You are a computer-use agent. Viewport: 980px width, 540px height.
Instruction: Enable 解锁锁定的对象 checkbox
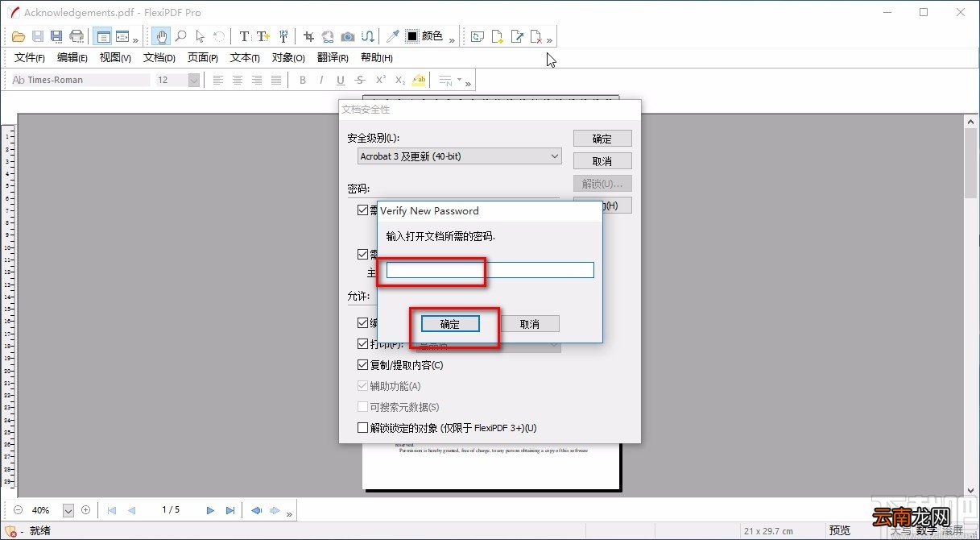click(362, 428)
